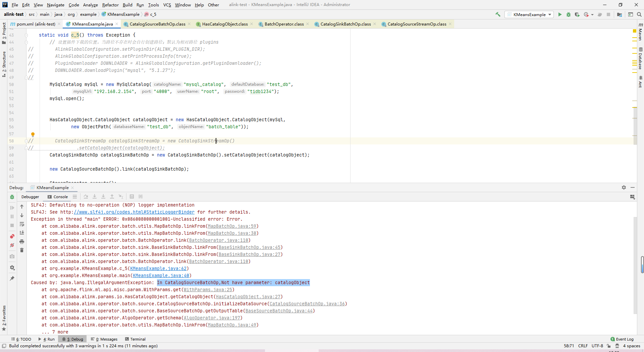The width and height of the screenshot is (644, 352).
Task: Close the HasCatalogObject.class tab
Action: 252,24
